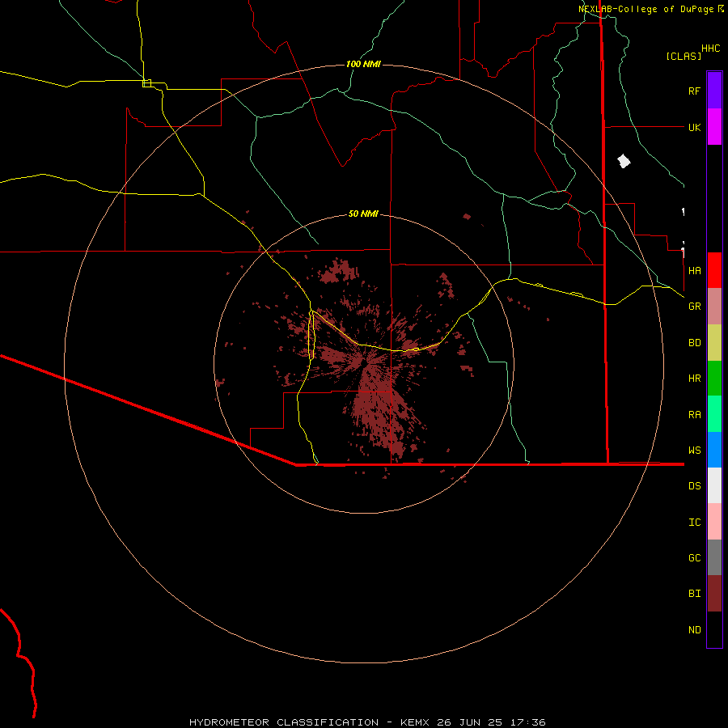Viewport: 728px width, 728px height.
Task: Click the GR legend label
Action: (x=694, y=307)
